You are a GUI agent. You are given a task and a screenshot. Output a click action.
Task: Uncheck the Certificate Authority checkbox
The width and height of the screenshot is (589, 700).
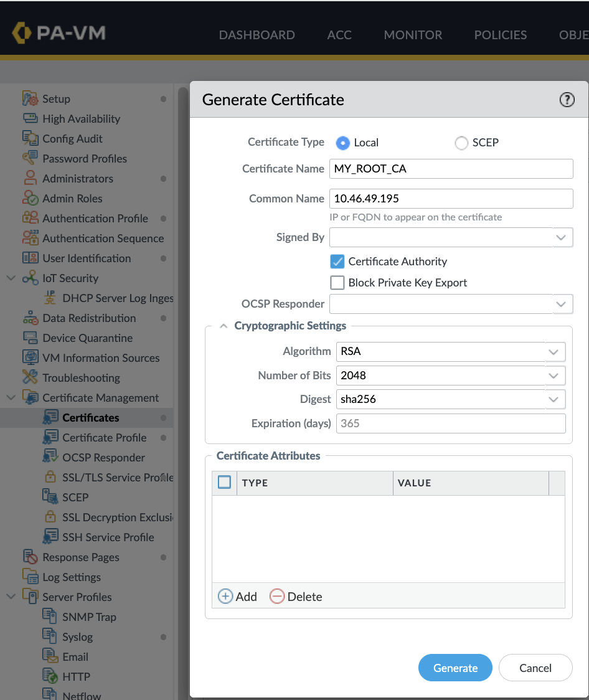337,262
